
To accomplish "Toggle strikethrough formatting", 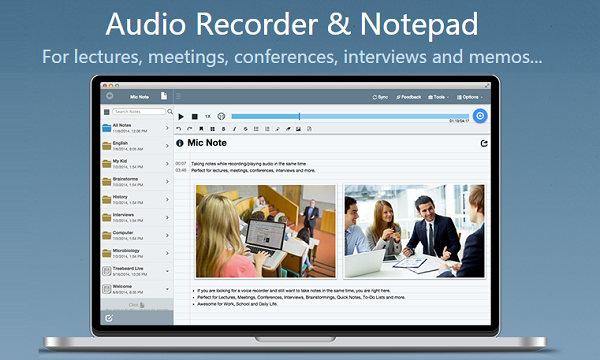I will [x=246, y=129].
